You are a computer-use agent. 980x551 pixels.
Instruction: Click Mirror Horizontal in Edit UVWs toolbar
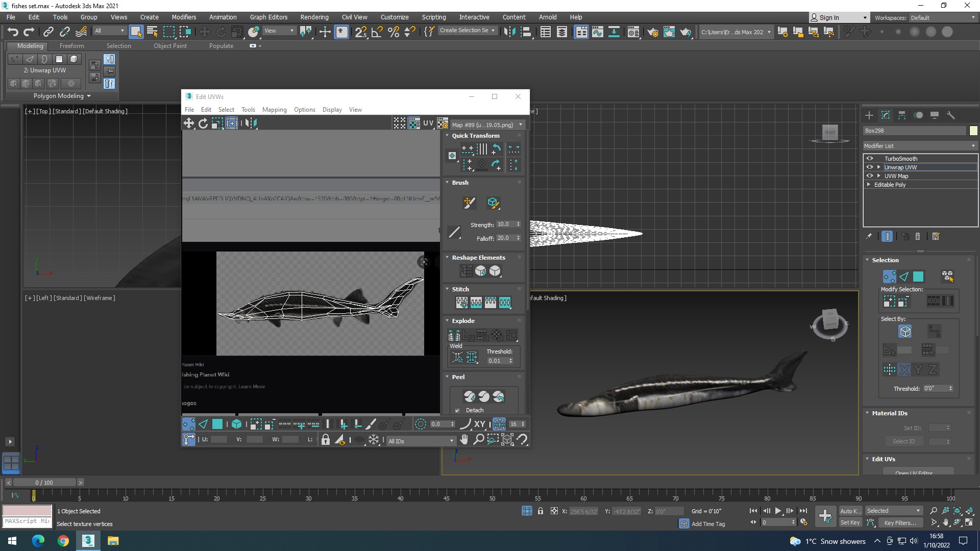(251, 123)
